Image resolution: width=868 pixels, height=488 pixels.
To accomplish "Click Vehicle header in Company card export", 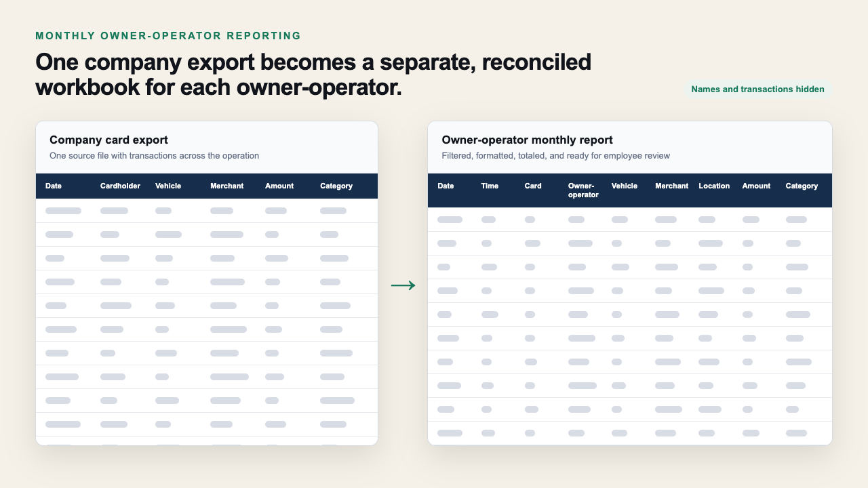I will (168, 186).
